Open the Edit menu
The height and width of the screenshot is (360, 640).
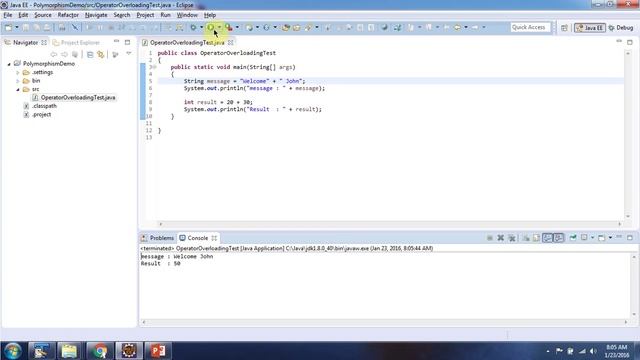[23, 15]
